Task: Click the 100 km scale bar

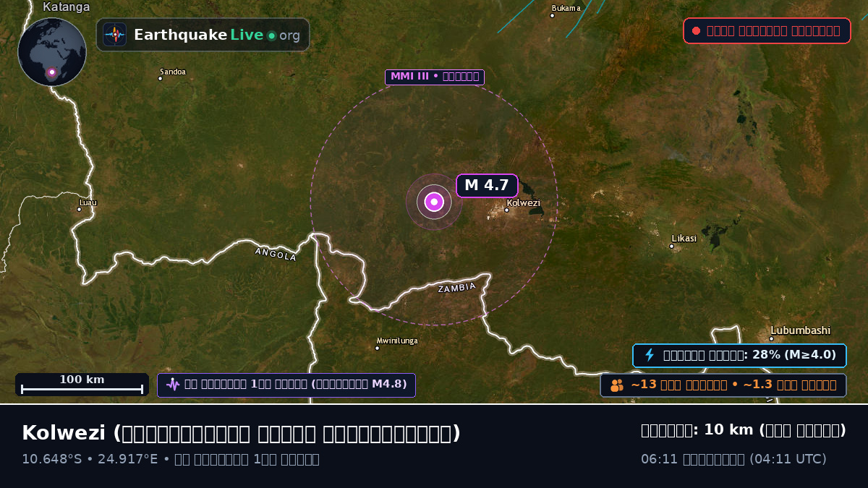Action: (x=82, y=385)
